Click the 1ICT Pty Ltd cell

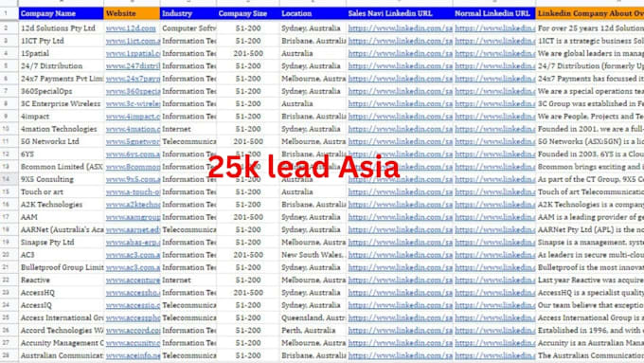61,41
